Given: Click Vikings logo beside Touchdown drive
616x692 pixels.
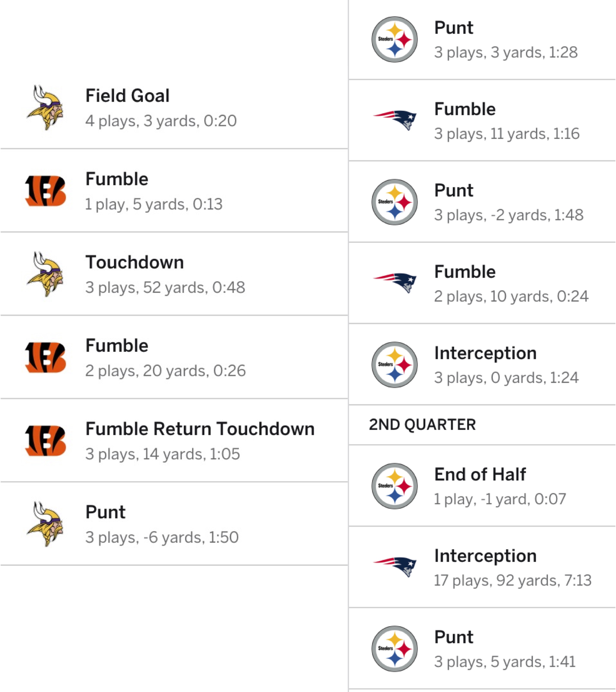Looking at the screenshot, I should pyautogui.click(x=45, y=274).
